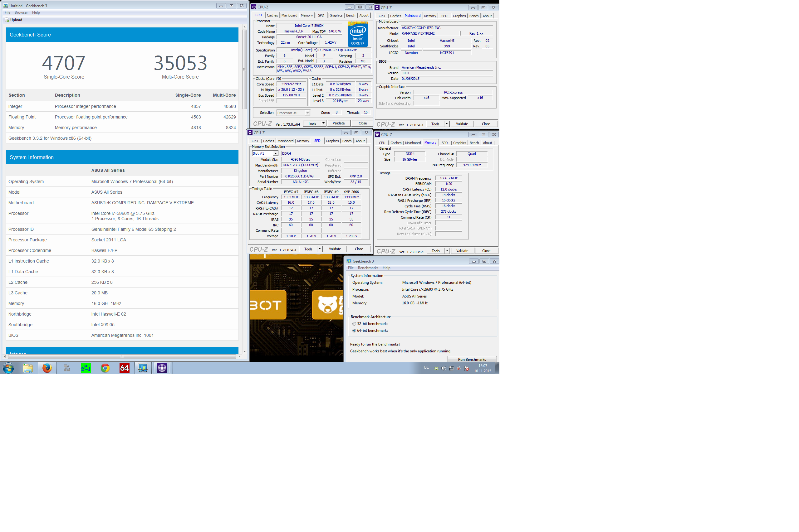Open the Windows Start menu orb
The width and height of the screenshot is (799, 532).
[x=8, y=368]
